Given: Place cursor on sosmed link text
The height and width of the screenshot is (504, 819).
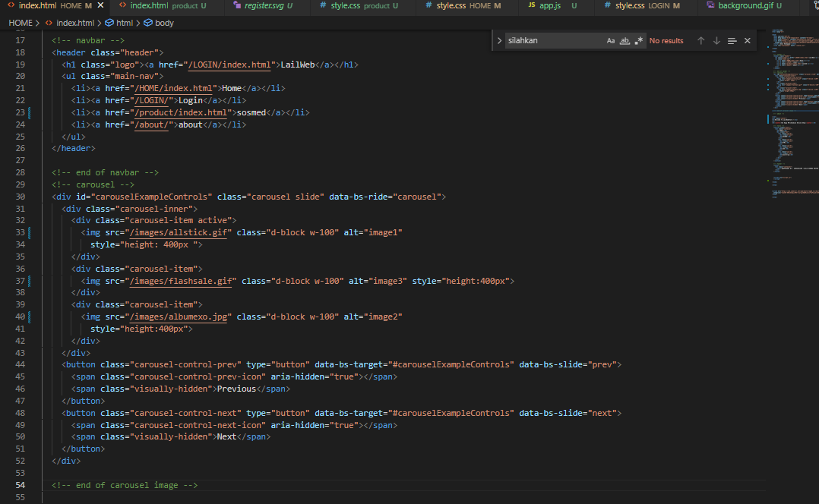Looking at the screenshot, I should tap(251, 112).
